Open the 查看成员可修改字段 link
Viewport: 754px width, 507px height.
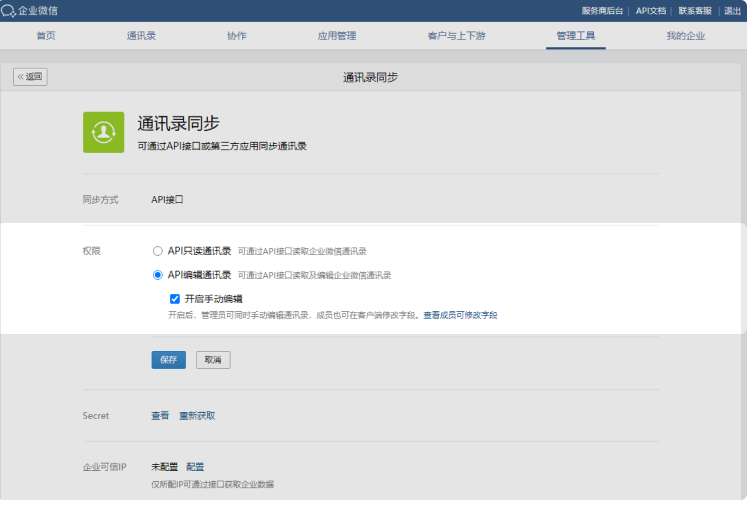coord(460,315)
